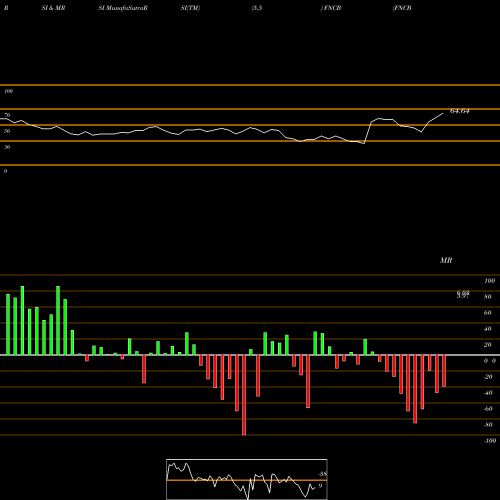Open the mini overview chart thumbnail

tap(247, 479)
